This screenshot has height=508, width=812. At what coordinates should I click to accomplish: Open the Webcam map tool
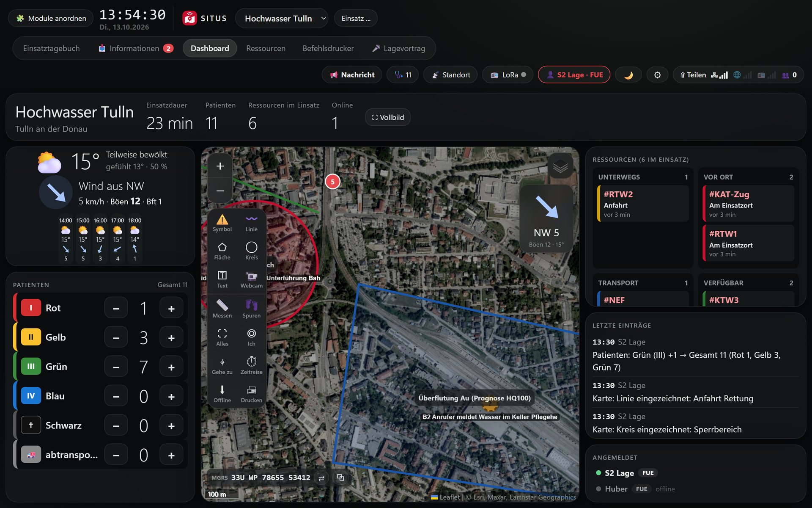(x=251, y=279)
